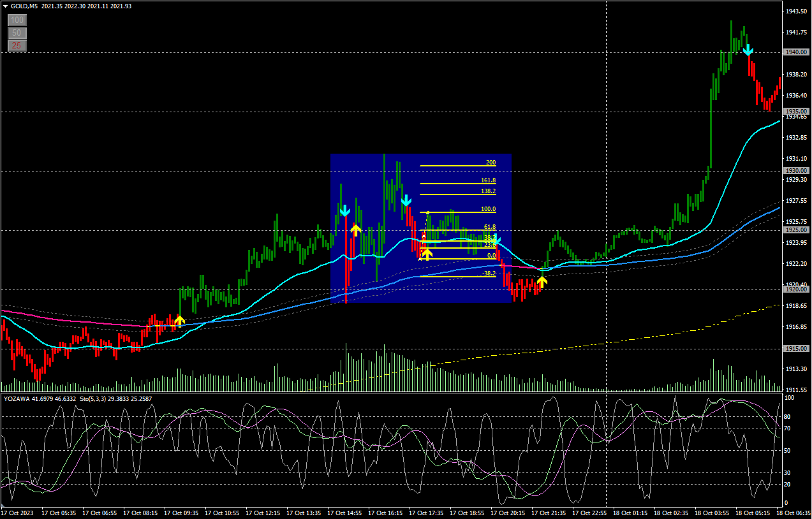Viewport: 812px width, 519px height.
Task: Click the cyan down arrow near 1940.00
Action: point(748,50)
